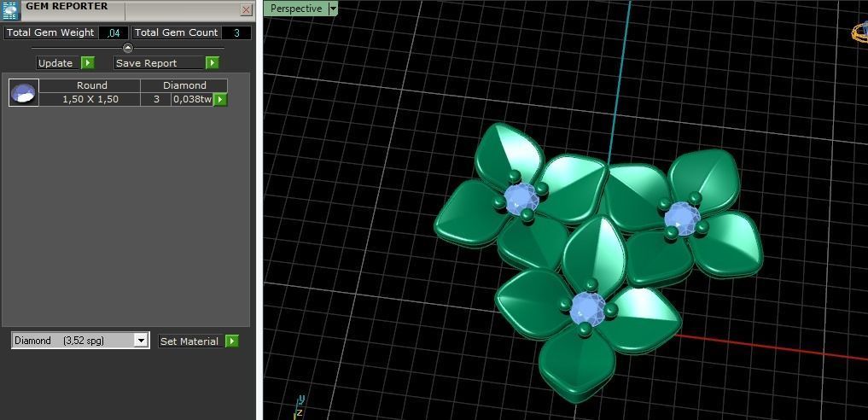Click the green arrow beside 0,038tw
868x420 pixels.
pos(220,100)
